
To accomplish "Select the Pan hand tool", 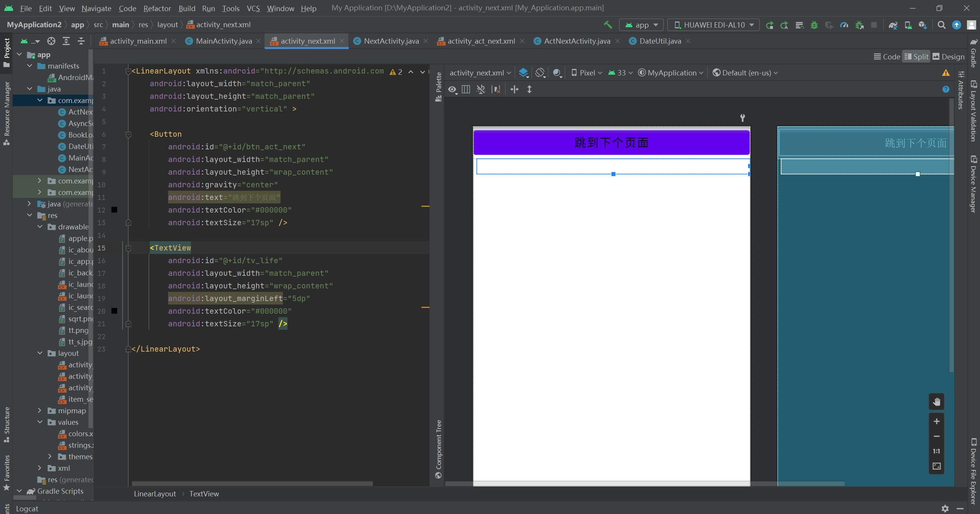I will 936,402.
